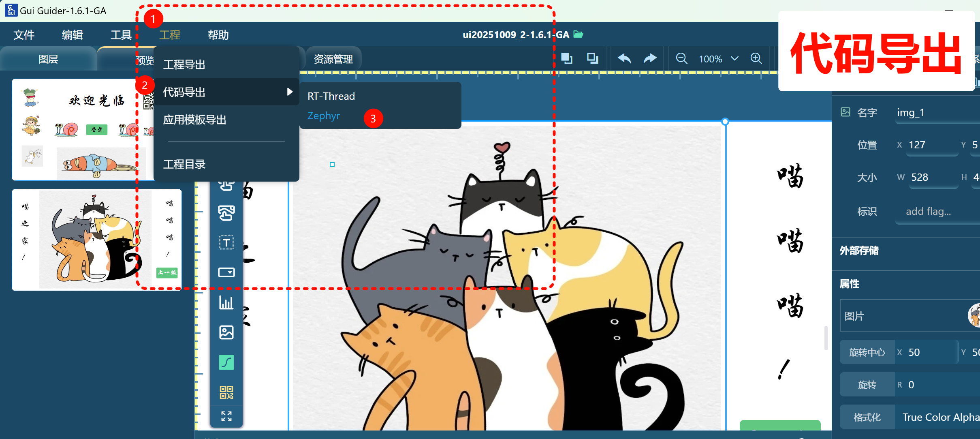Select the text box widget tool
The image size is (980, 439).
(226, 242)
